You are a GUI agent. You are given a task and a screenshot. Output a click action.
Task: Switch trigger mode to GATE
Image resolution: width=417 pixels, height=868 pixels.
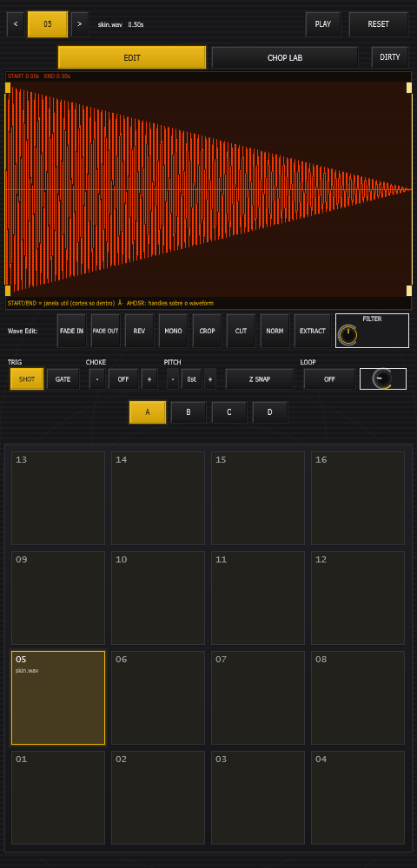pos(63,379)
